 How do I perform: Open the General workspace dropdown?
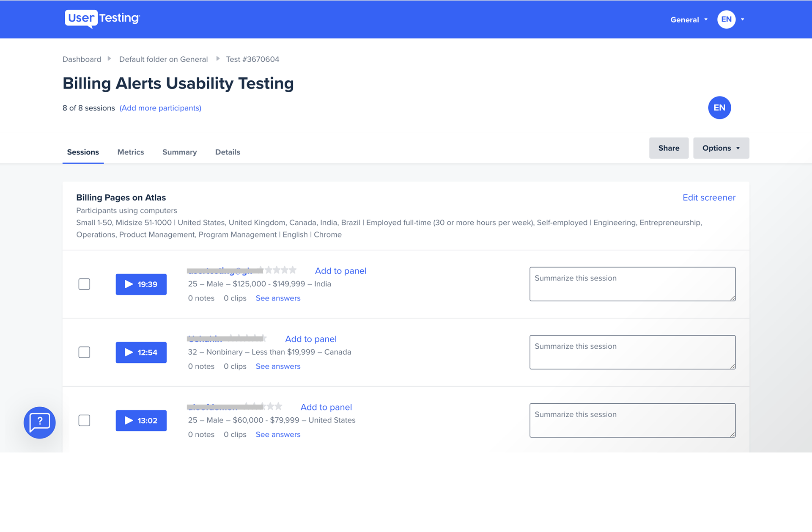pos(688,19)
